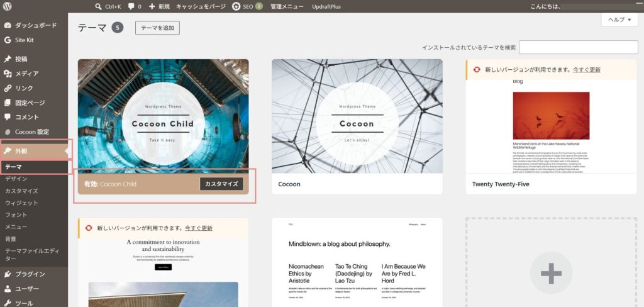Open キャッシュをパージ in admin bar
The image size is (644, 307).
click(x=201, y=6)
